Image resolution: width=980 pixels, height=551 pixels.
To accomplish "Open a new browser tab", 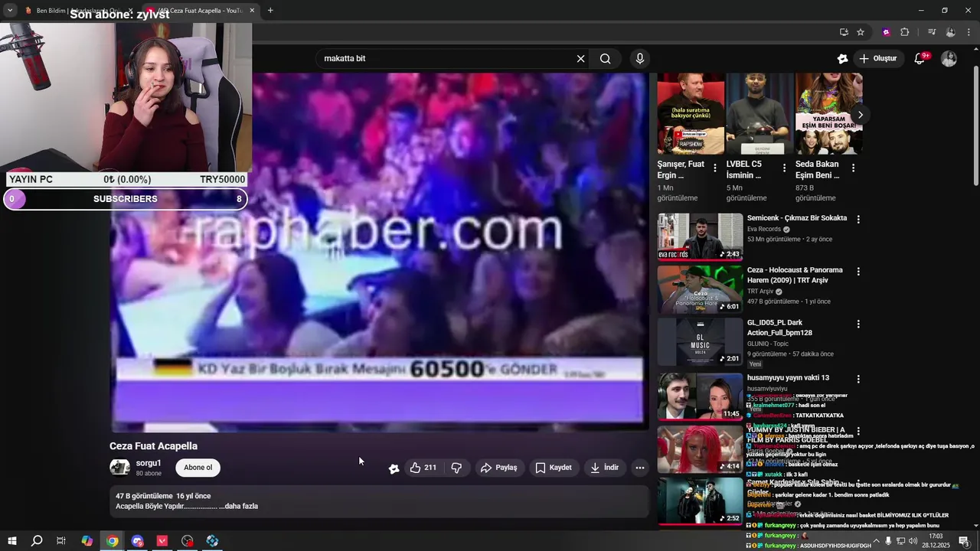I will click(x=270, y=11).
